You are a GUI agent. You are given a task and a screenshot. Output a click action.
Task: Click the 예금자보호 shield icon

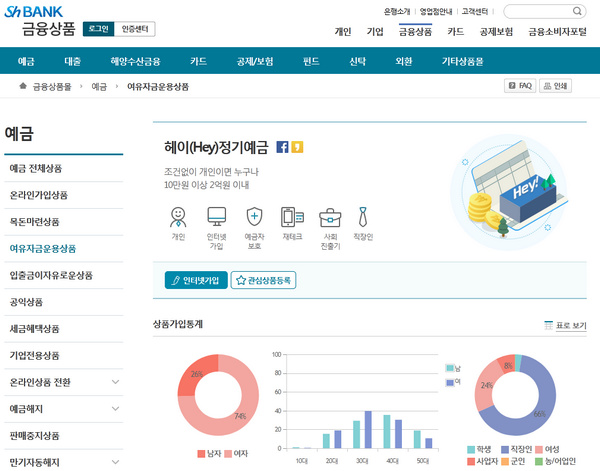(254, 217)
